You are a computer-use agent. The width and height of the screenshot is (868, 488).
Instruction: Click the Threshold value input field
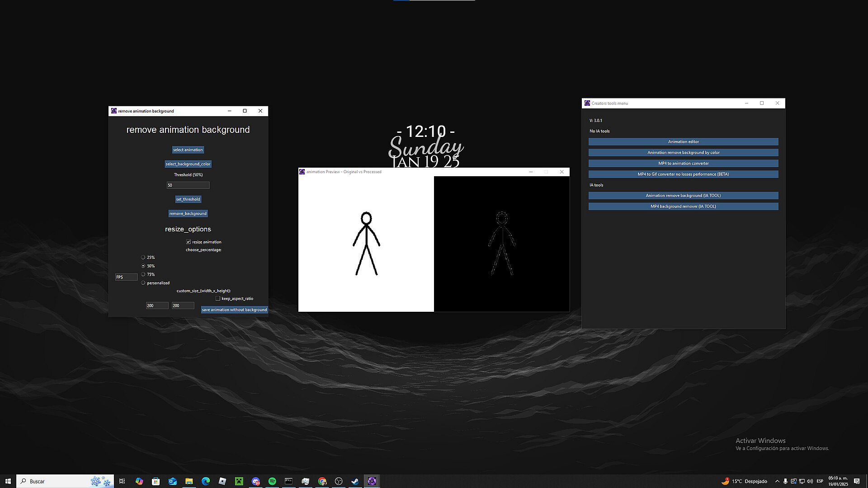(x=188, y=185)
